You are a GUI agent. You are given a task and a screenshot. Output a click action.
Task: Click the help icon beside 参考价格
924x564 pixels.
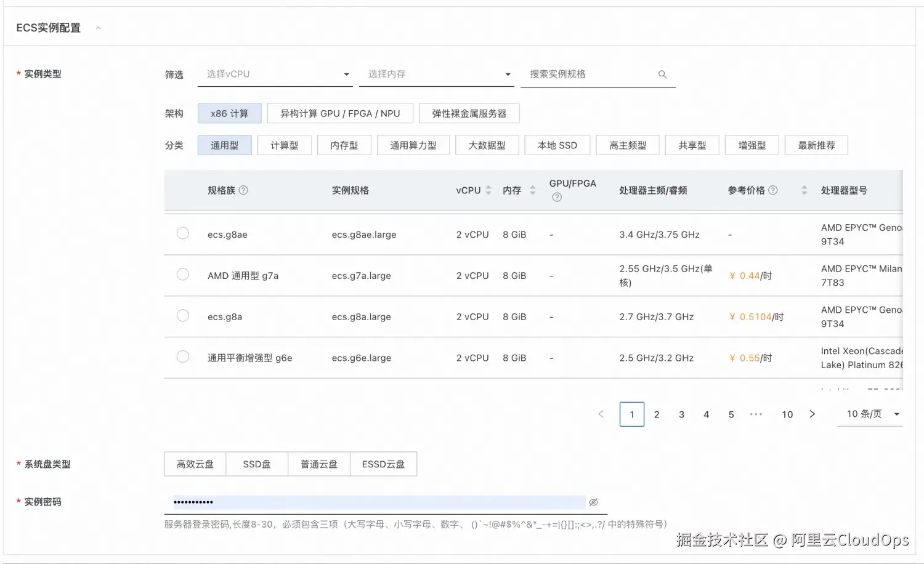click(773, 190)
